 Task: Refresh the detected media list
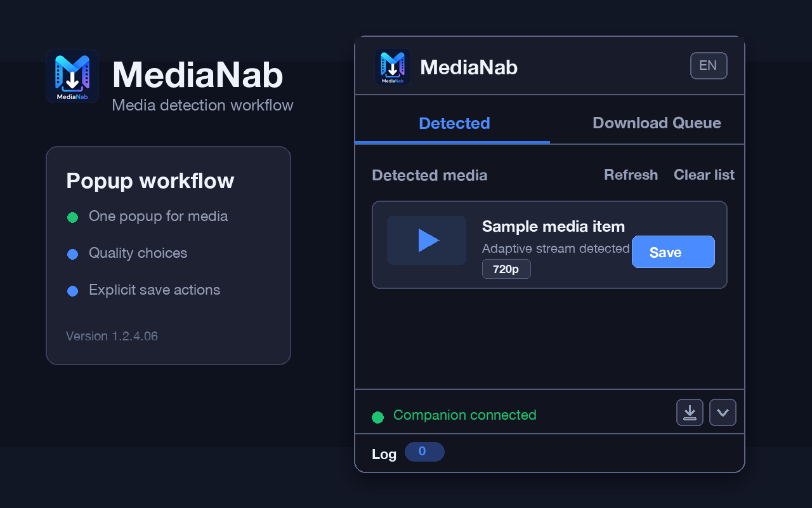click(631, 175)
